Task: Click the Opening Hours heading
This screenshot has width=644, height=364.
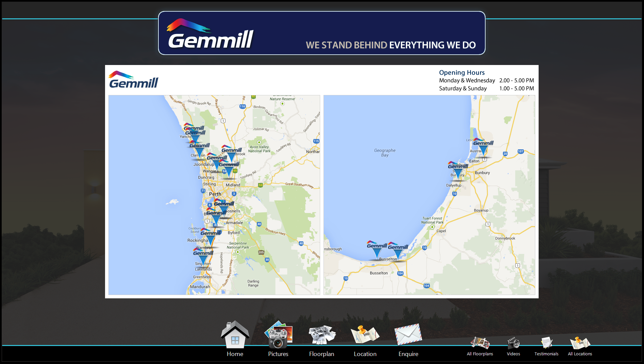Action: [x=462, y=73]
